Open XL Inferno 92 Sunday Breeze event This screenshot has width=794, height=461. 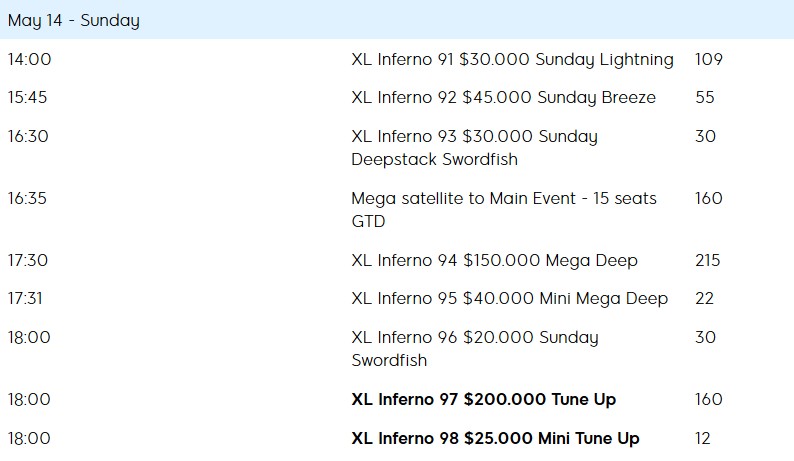[503, 97]
